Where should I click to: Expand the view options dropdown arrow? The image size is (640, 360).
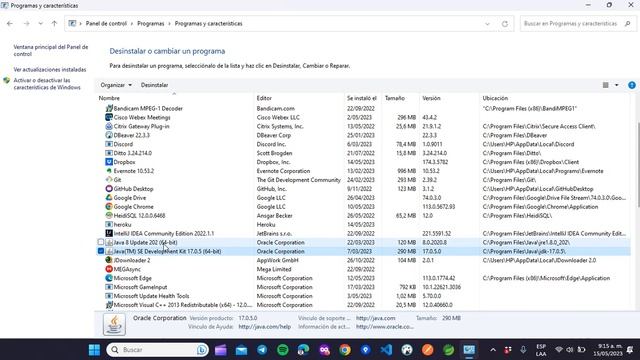pyautogui.click(x=616, y=85)
